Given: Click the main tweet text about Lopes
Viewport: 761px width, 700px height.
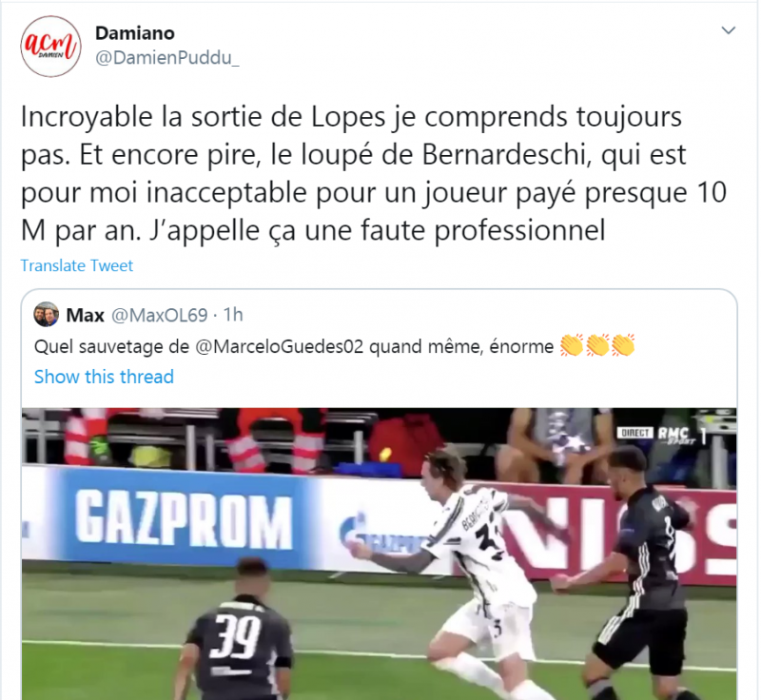Looking at the screenshot, I should (374, 173).
